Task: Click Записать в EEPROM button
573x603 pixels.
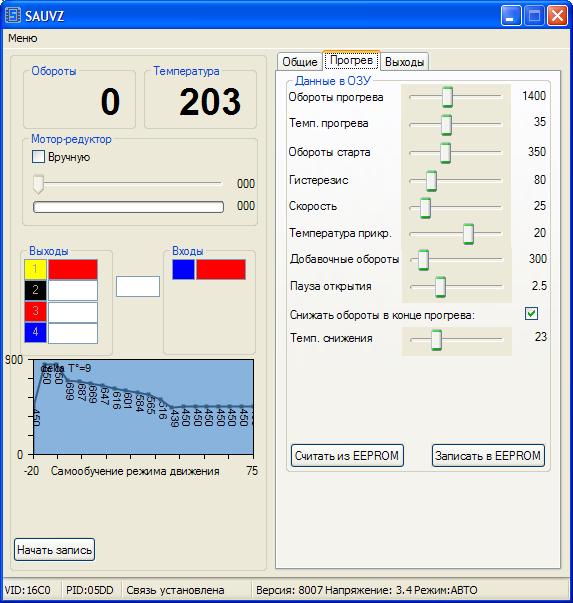Action: click(x=488, y=456)
